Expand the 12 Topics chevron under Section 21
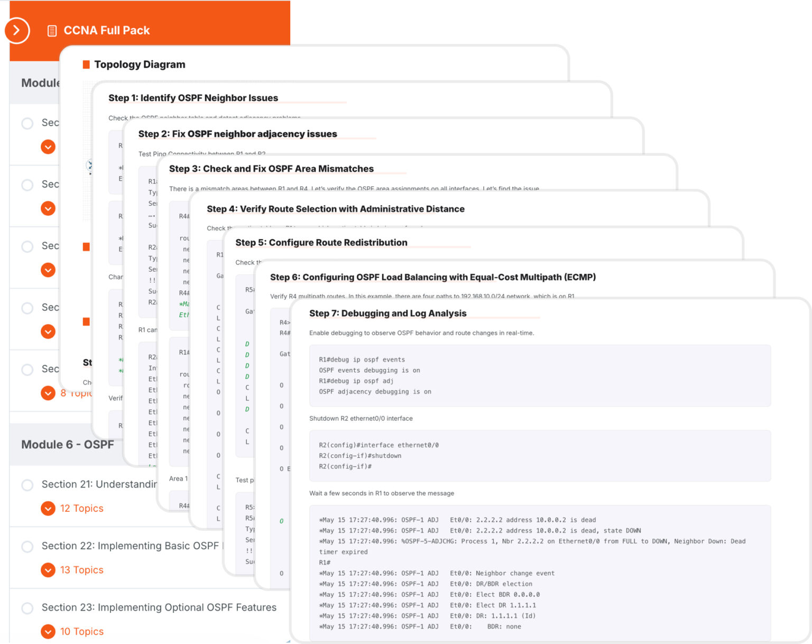Screen dimensions: 812x644 (48, 509)
